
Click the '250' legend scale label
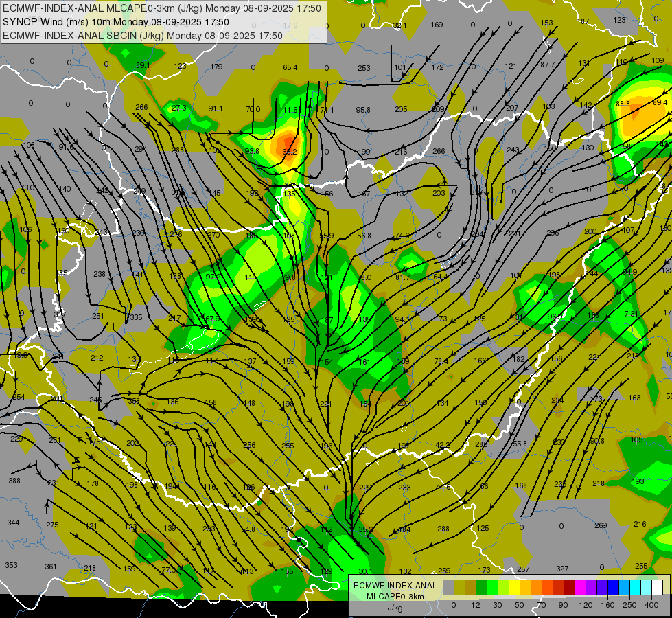tap(629, 605)
